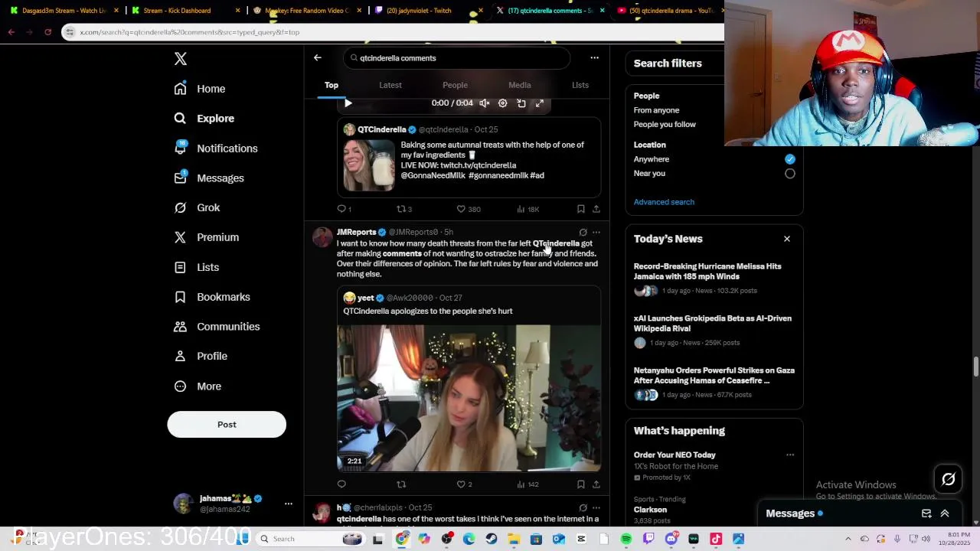View analytics showing 18K views

tap(528, 209)
